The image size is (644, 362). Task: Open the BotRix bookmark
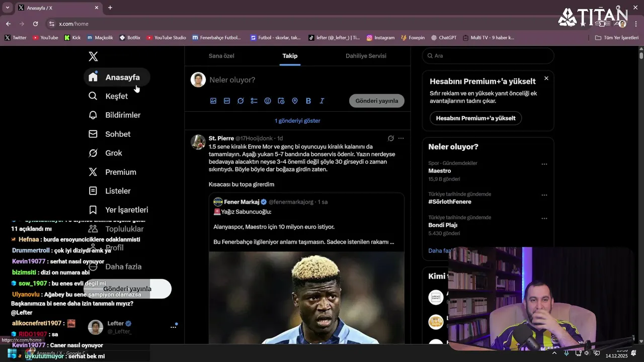(x=130, y=38)
